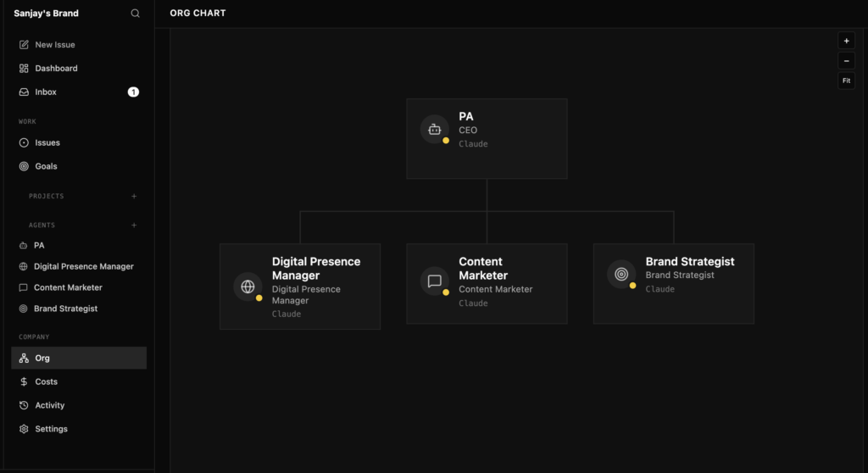Go to Dashboard in the sidebar
This screenshot has width=868, height=473.
pos(56,68)
